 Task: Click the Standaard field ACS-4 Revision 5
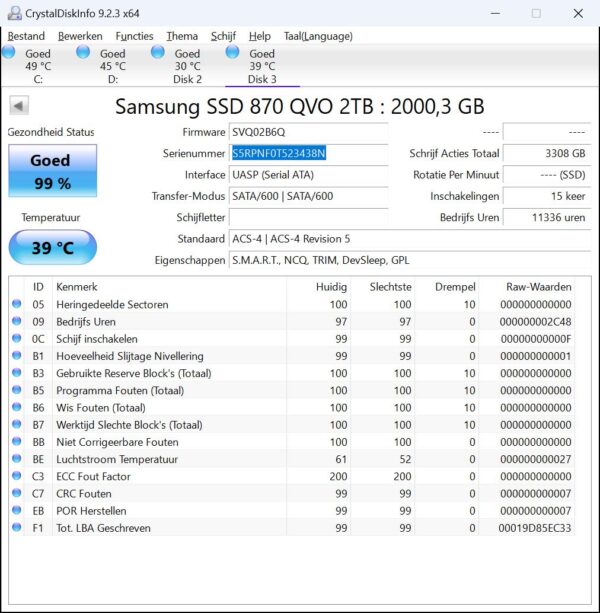point(410,239)
